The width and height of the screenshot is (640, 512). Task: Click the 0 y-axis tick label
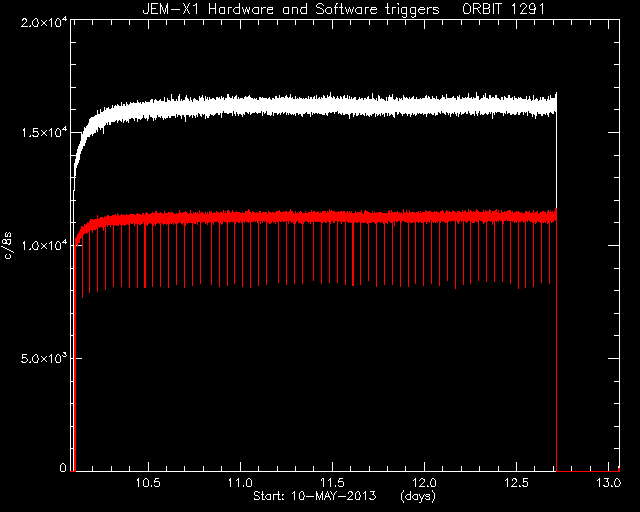point(63,467)
